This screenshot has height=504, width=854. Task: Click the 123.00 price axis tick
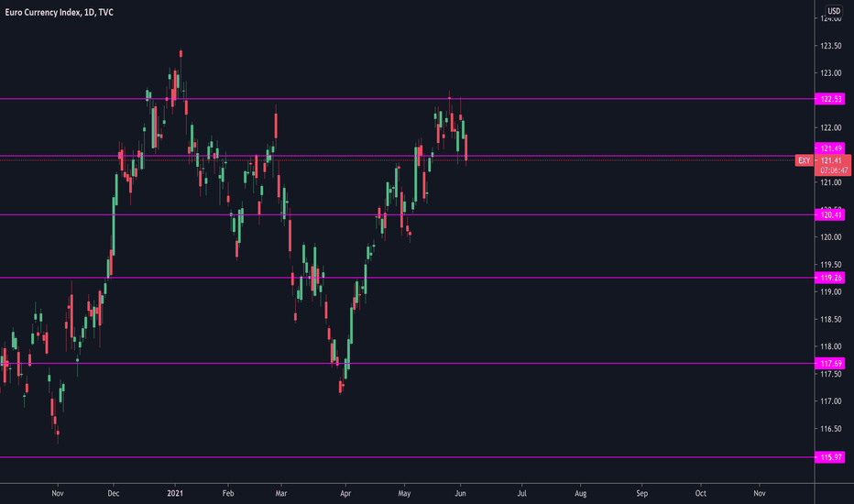[x=831, y=73]
